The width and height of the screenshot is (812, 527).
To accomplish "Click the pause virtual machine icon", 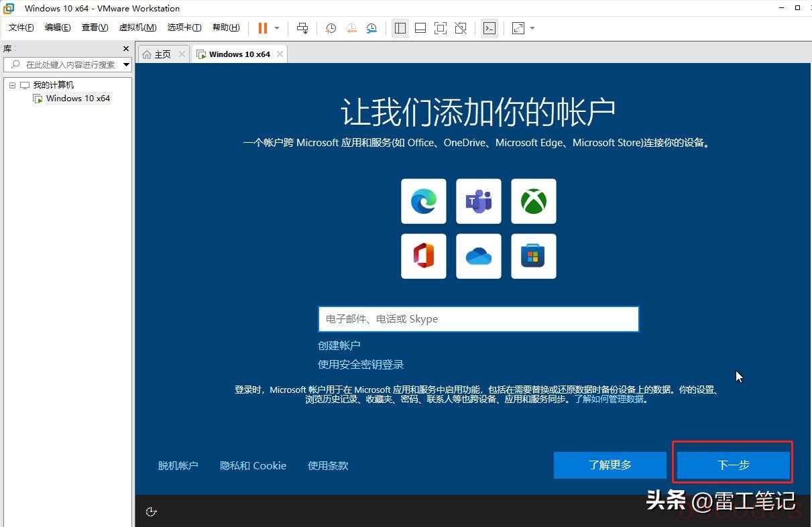I will (x=262, y=28).
